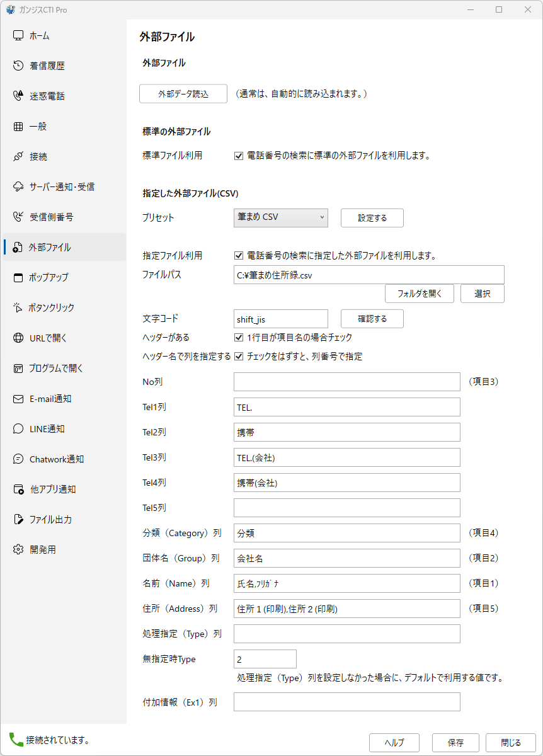Click the （項目5） label beside 住所 field
This screenshot has width=543, height=756.
pyautogui.click(x=483, y=609)
